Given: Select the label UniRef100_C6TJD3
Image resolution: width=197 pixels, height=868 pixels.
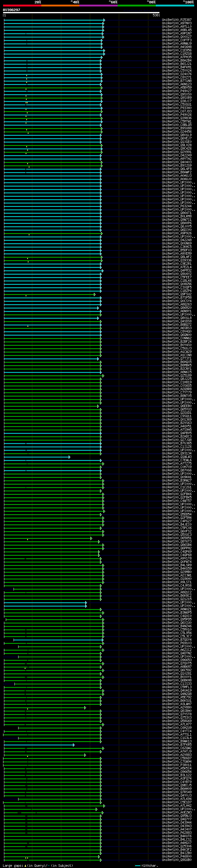Looking at the screenshot, I should click(176, 111).
